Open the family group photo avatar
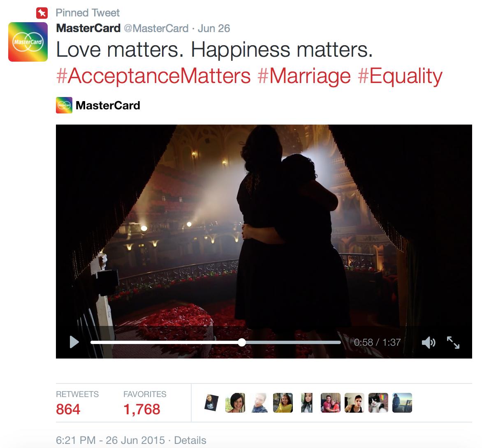The image size is (482, 448). (x=331, y=402)
